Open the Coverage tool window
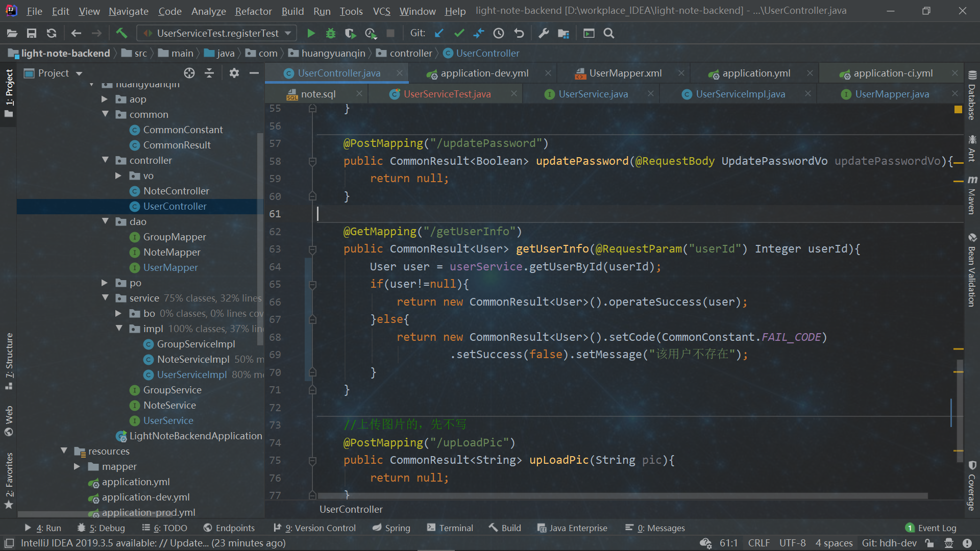The width and height of the screenshot is (980, 551). click(x=972, y=486)
